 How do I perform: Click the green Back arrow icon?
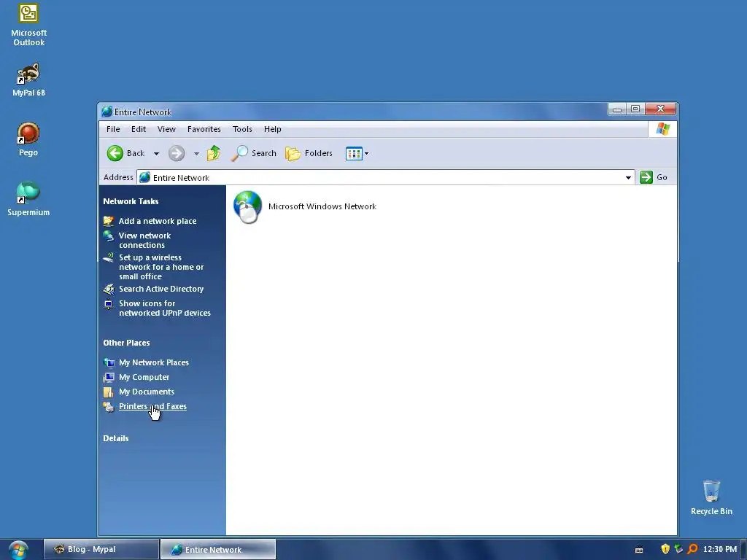point(115,153)
